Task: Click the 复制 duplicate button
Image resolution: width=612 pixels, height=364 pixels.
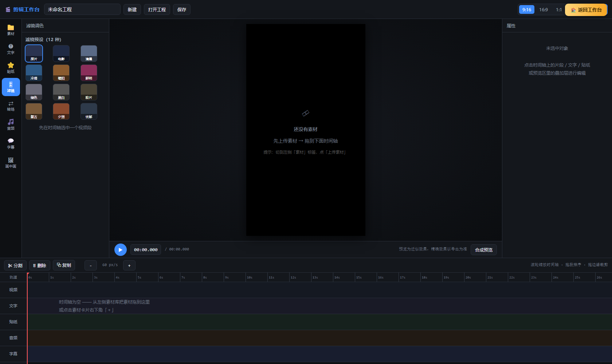Action: coord(64,265)
